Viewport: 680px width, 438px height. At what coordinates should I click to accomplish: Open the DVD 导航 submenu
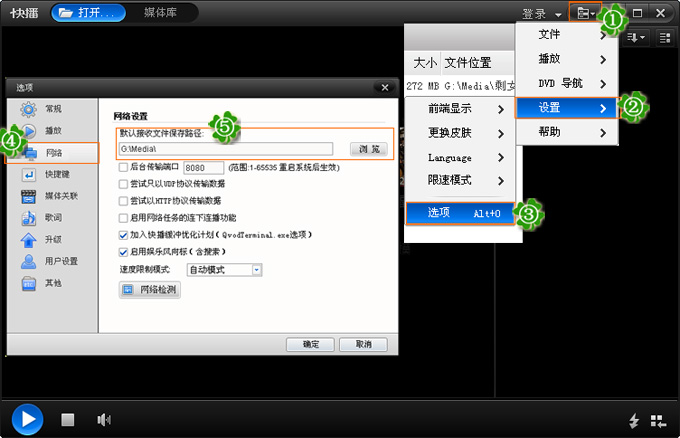567,83
